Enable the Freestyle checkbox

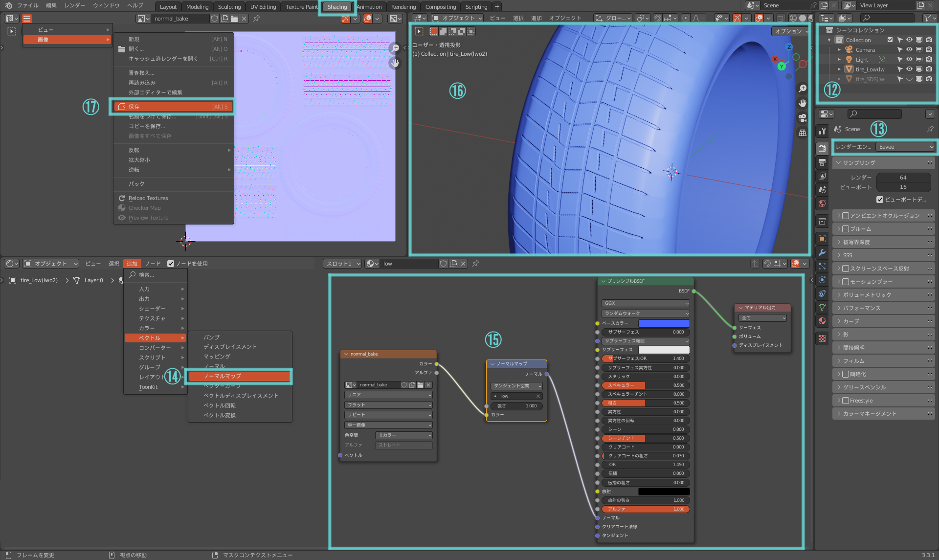coord(846,401)
